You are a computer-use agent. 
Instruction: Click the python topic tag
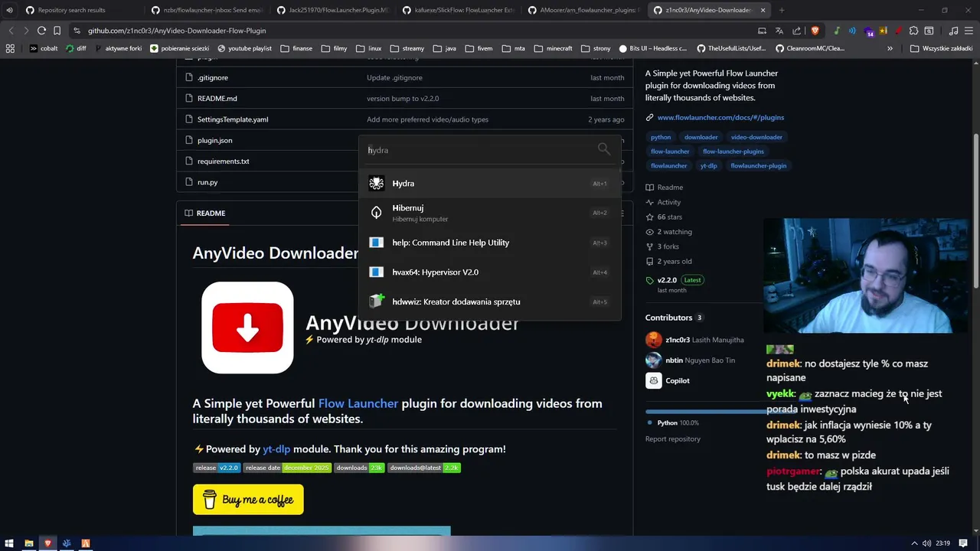661,137
